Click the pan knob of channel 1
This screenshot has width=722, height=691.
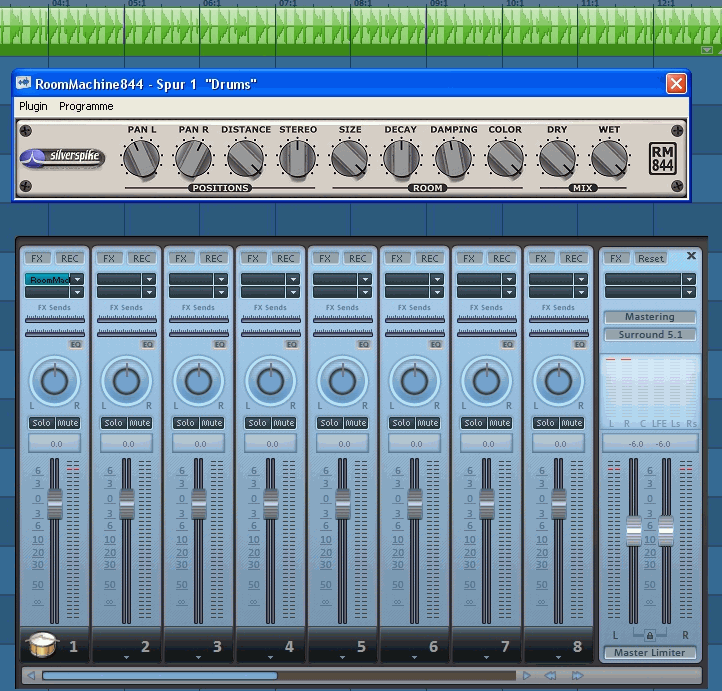(x=54, y=381)
